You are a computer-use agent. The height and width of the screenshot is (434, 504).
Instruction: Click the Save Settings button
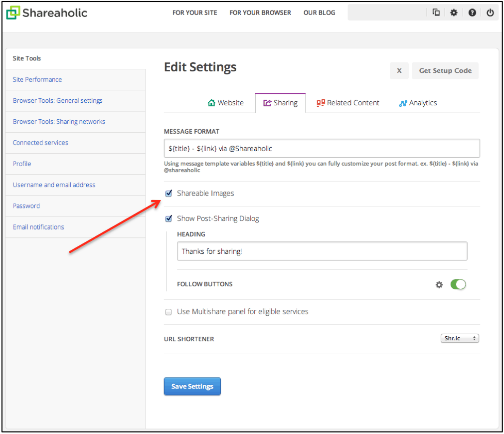click(192, 386)
